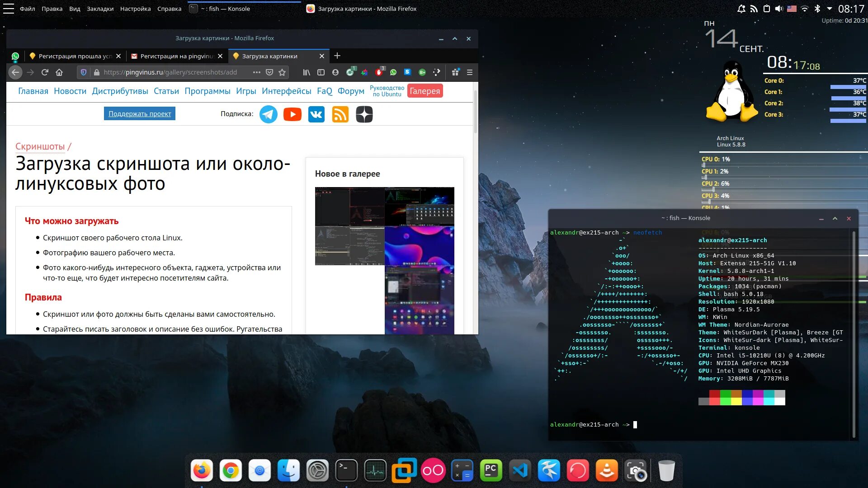Bookmark this page with star icon

282,72
